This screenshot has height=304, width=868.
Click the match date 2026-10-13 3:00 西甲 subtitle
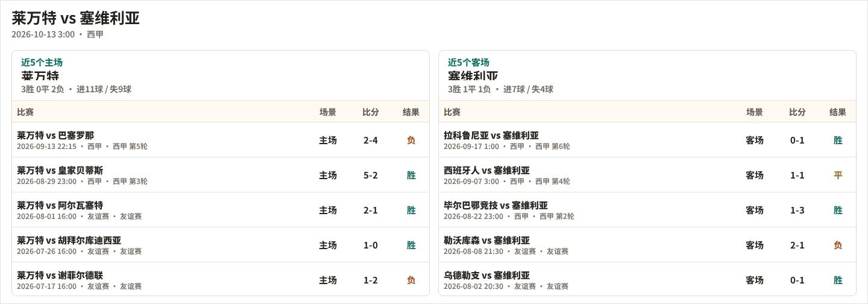tap(58, 34)
